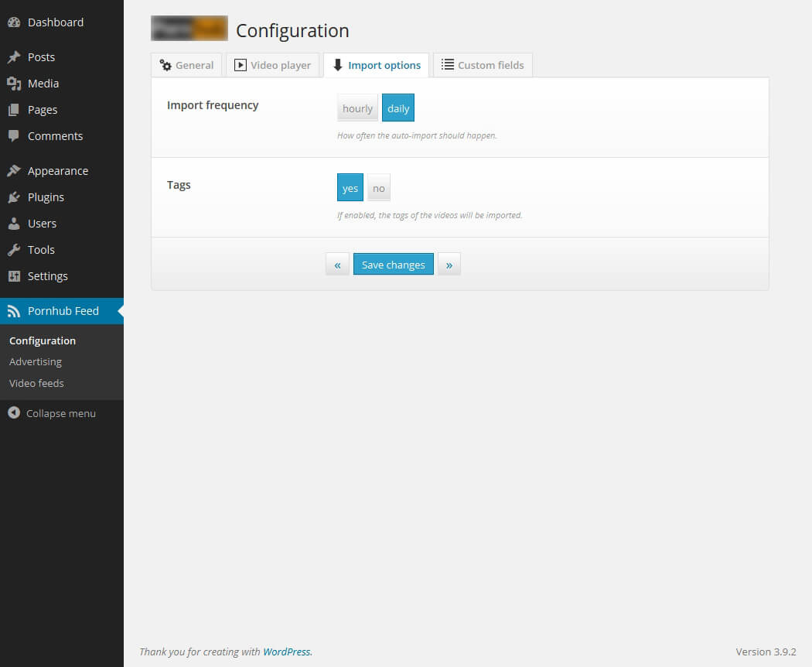Click the download arrow icon on Import options tab

coord(338,65)
